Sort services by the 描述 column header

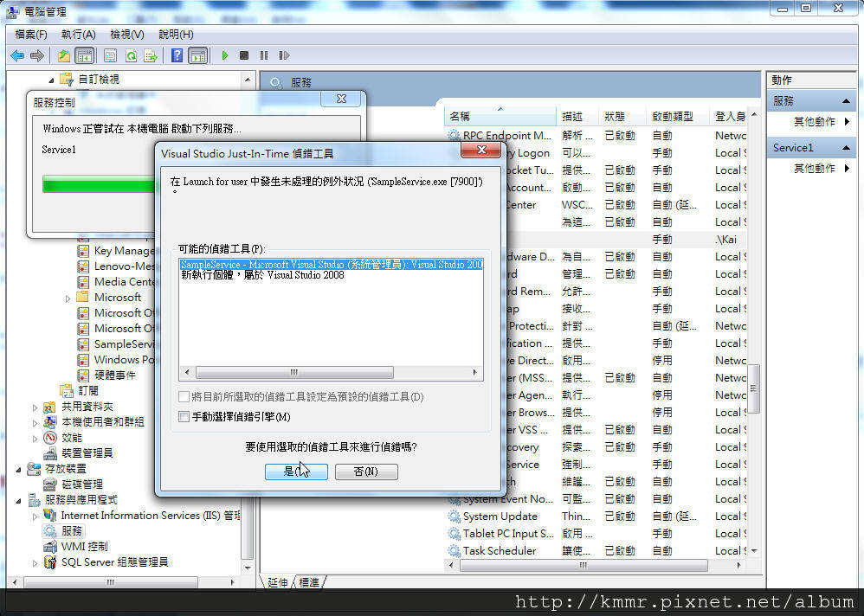577,116
